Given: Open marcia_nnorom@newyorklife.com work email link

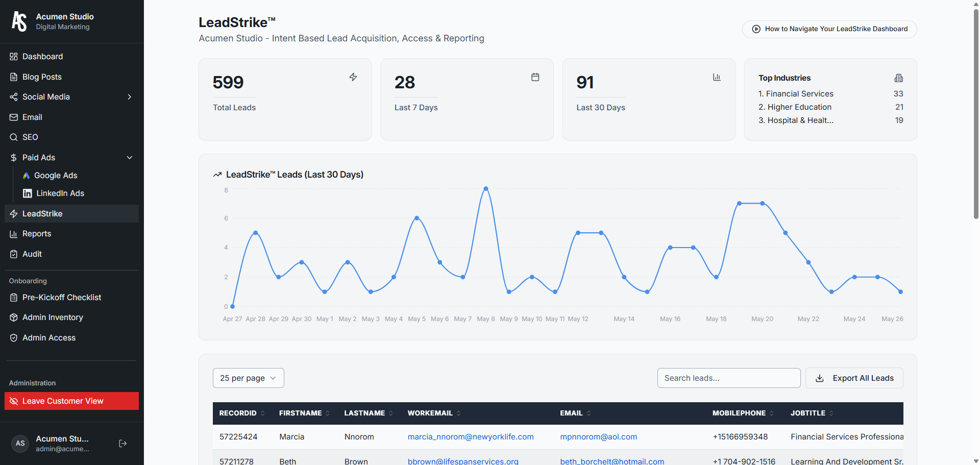Looking at the screenshot, I should tap(471, 437).
